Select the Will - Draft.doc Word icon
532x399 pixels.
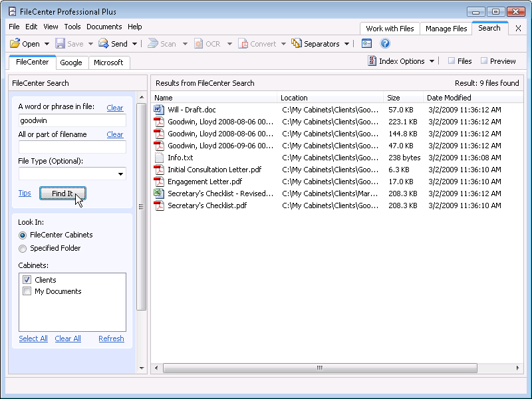coord(159,110)
